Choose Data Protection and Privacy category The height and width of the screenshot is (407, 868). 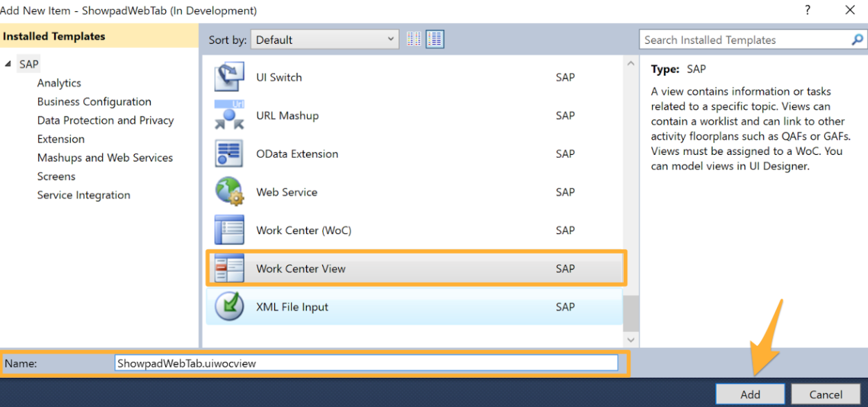[x=106, y=120]
